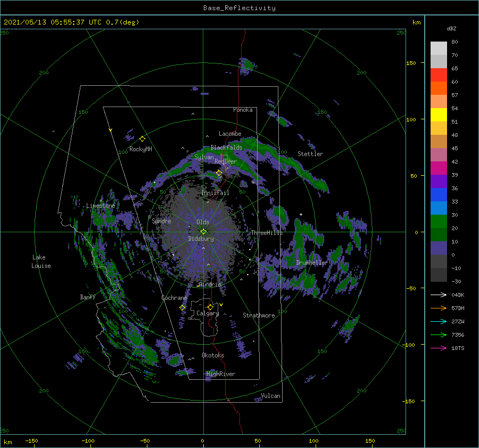This screenshot has width=479, height=448.
Task: Select the bright yellow 51-54 dBZ swatch
Action: coord(439,115)
